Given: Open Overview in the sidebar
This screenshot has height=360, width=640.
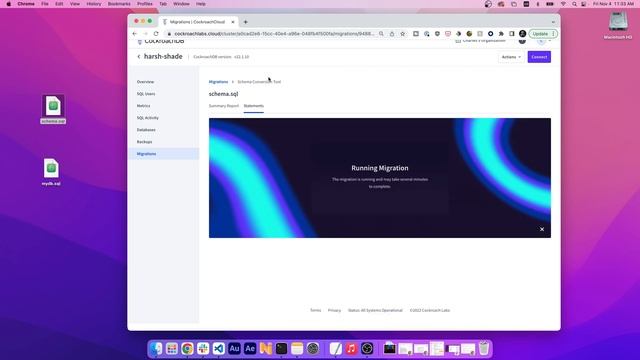Looking at the screenshot, I should coord(145,82).
